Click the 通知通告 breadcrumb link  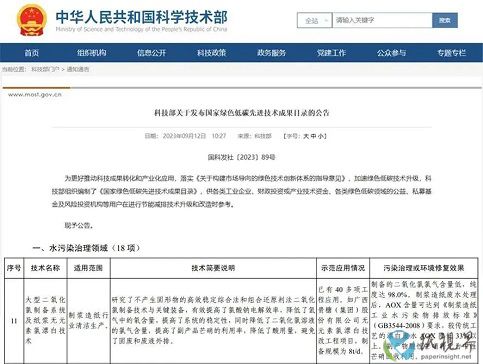pos(78,69)
